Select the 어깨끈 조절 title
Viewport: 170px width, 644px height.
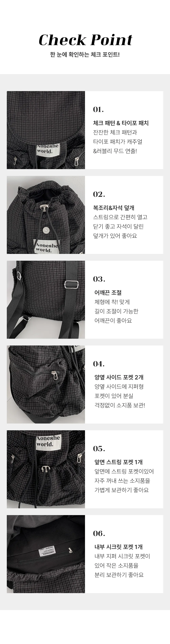pos(108,293)
